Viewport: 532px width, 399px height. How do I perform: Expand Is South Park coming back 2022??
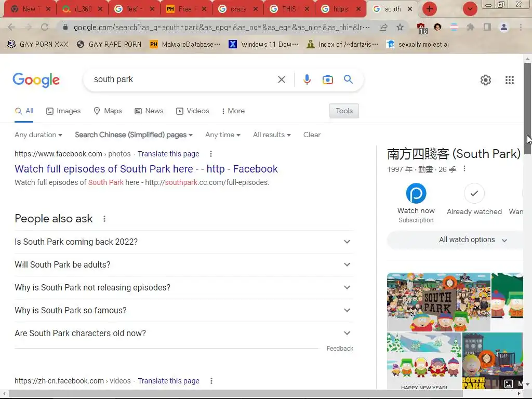point(184,242)
